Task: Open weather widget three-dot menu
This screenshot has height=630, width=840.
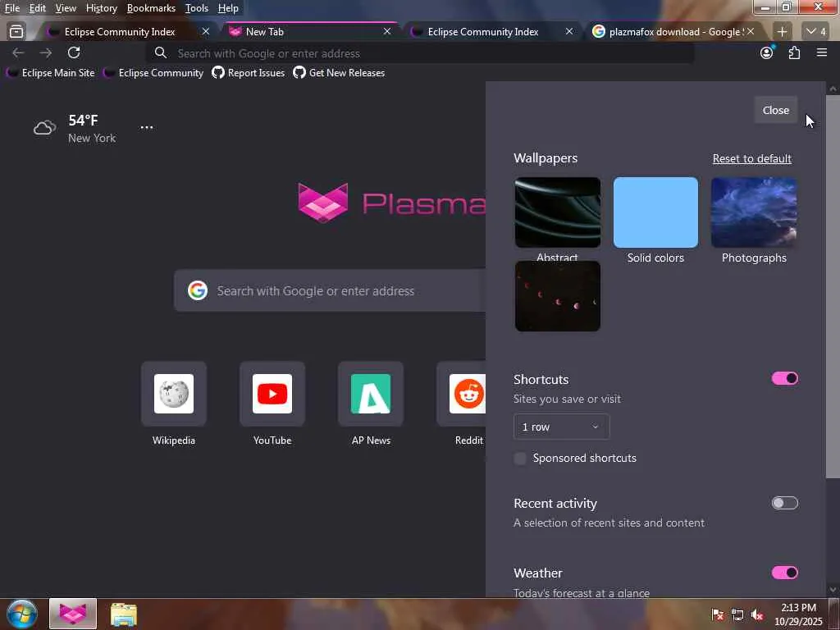Action: coord(147,127)
